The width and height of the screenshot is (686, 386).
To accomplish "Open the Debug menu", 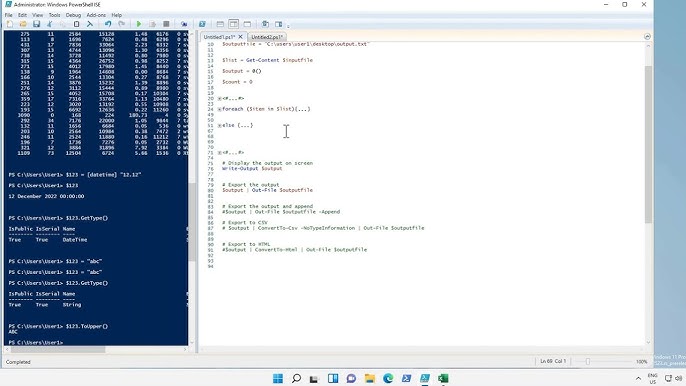I will (x=73, y=15).
